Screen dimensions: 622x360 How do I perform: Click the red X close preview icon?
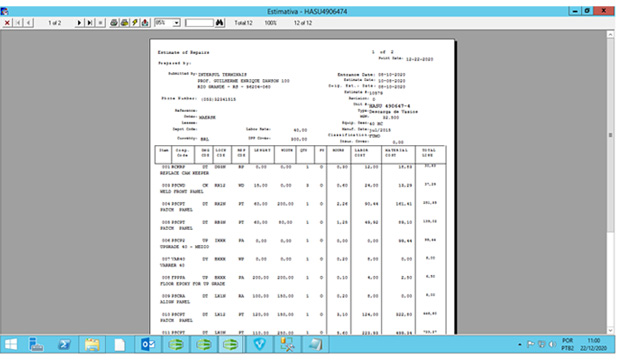(7, 23)
